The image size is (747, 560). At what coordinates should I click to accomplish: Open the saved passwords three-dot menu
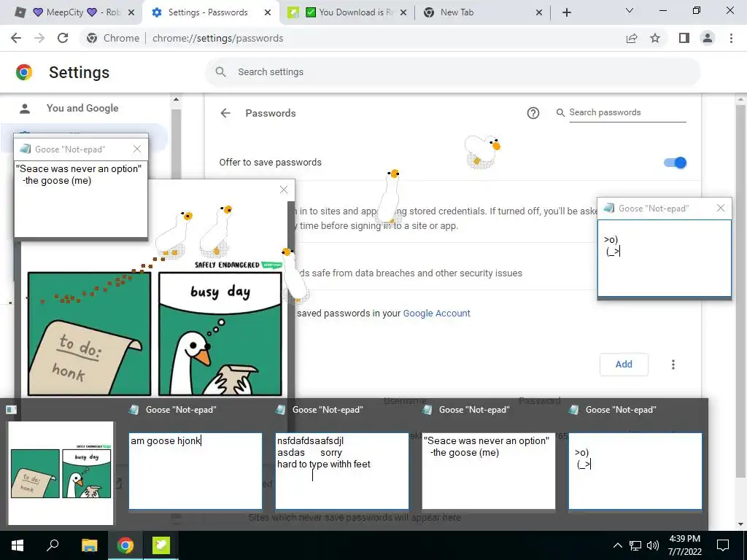click(673, 365)
